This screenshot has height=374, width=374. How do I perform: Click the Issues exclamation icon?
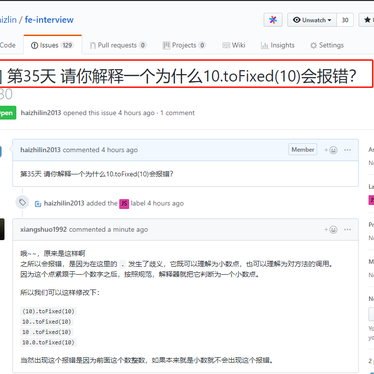(34, 45)
